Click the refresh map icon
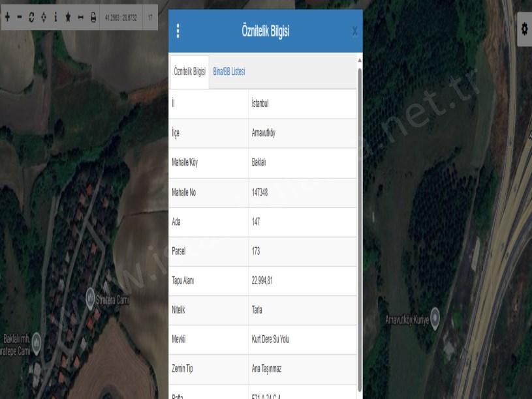Image resolution: width=532 pixels, height=399 pixels. click(32, 16)
